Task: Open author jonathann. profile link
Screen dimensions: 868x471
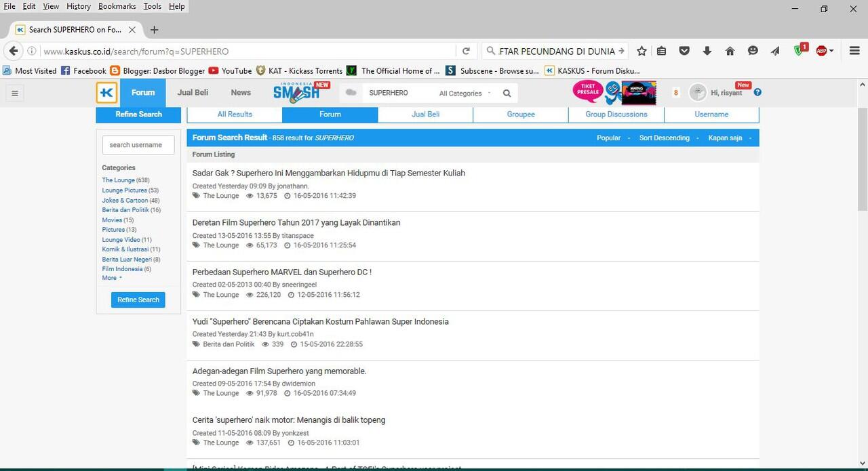Action: [293, 186]
